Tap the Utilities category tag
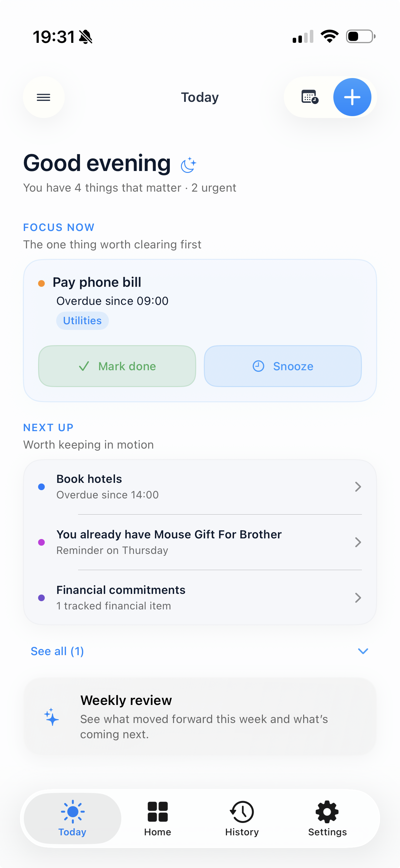The height and width of the screenshot is (868, 400). (x=82, y=320)
